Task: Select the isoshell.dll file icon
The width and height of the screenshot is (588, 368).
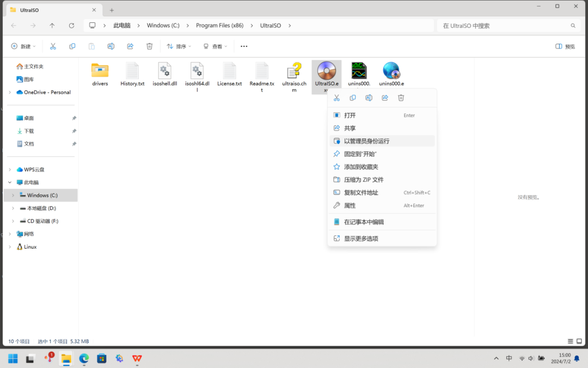Action: [x=164, y=70]
